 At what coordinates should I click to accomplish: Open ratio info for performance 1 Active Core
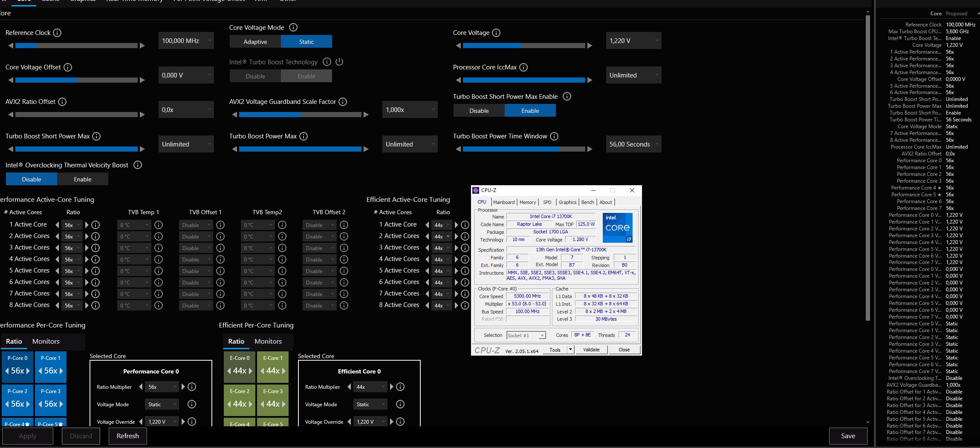[x=95, y=225]
